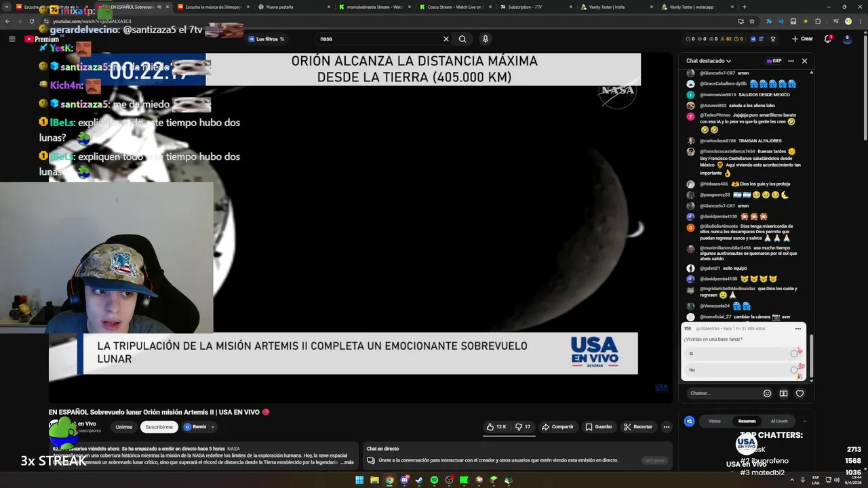This screenshot has width=868, height=488.
Task: Open File Explorer from the taskbar
Action: pyautogui.click(x=374, y=480)
